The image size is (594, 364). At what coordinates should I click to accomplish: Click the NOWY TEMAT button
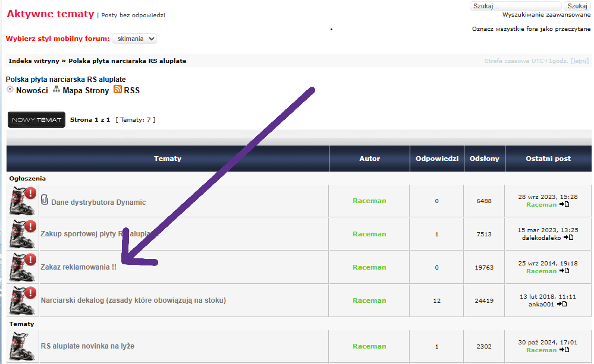pos(36,119)
